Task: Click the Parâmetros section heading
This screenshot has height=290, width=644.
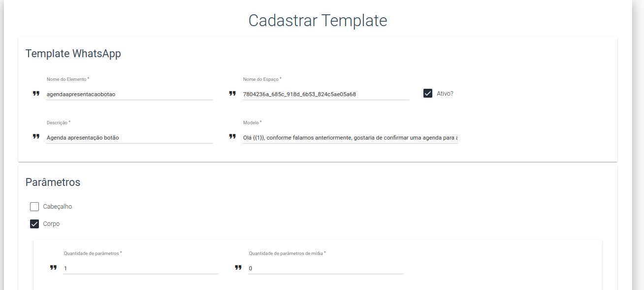Action: click(x=53, y=182)
